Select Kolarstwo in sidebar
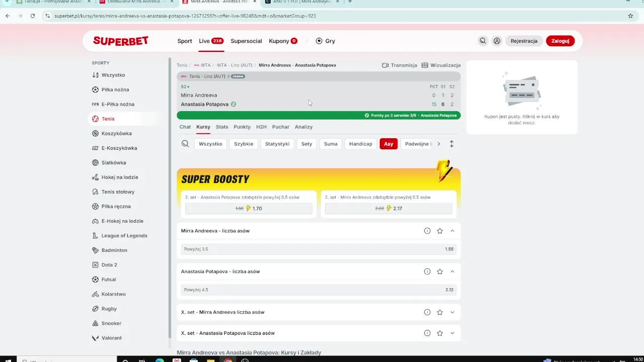The height and width of the screenshot is (362, 644). 109,294
